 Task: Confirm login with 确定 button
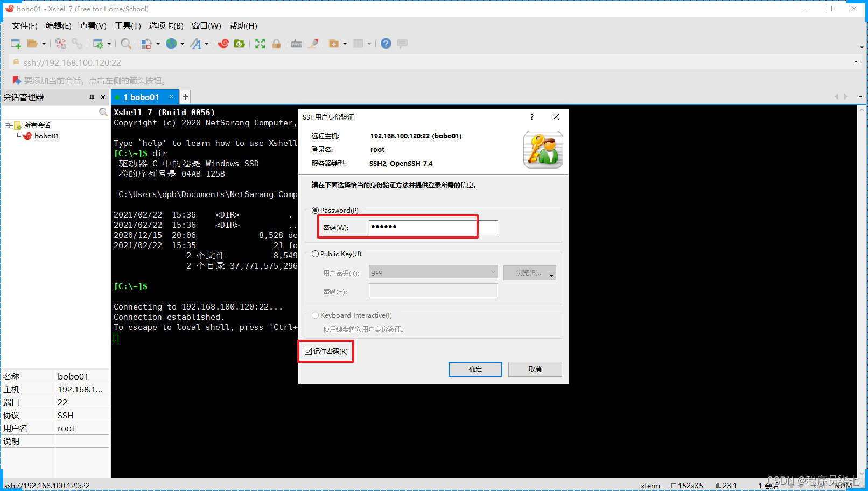475,369
